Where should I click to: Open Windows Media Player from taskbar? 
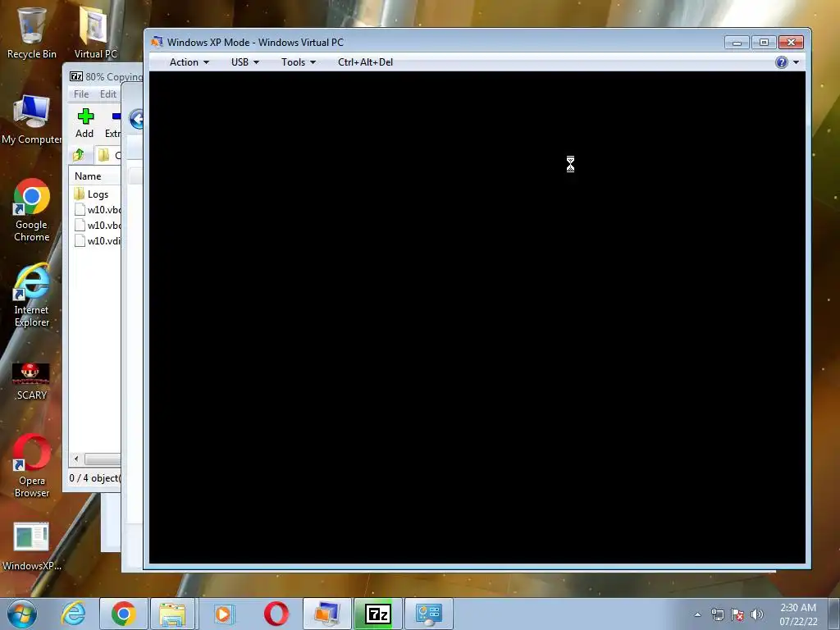[x=223, y=614]
